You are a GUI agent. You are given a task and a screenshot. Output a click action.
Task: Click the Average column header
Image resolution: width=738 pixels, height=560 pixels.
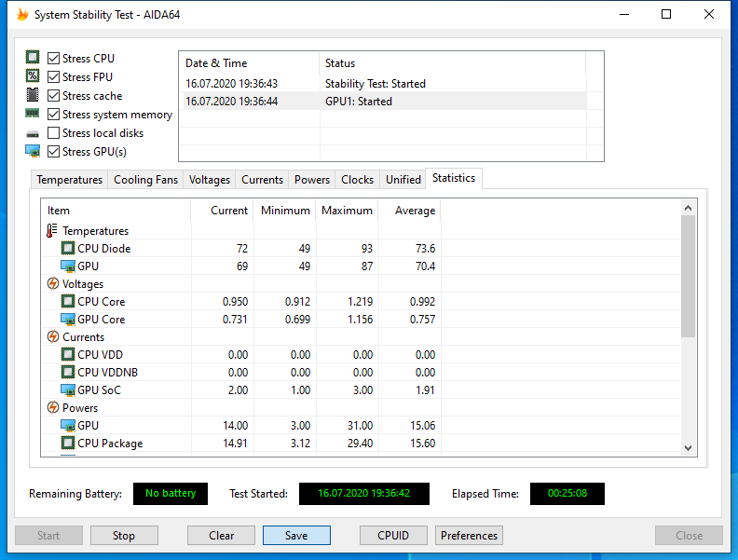pos(410,211)
